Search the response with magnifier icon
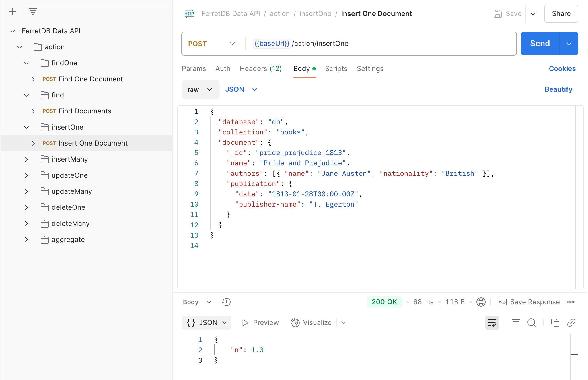The image size is (588, 380). 531,323
